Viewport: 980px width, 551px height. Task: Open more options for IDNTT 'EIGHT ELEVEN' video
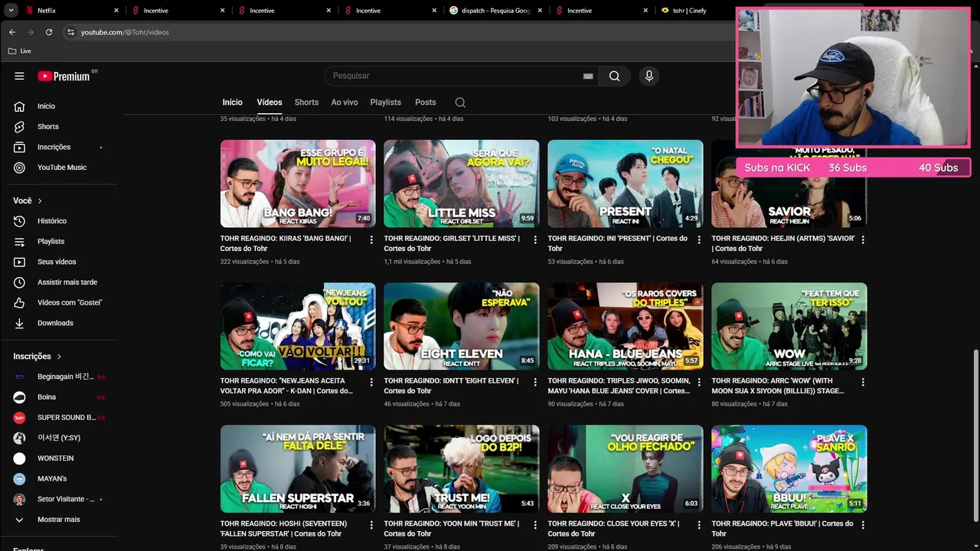point(535,382)
